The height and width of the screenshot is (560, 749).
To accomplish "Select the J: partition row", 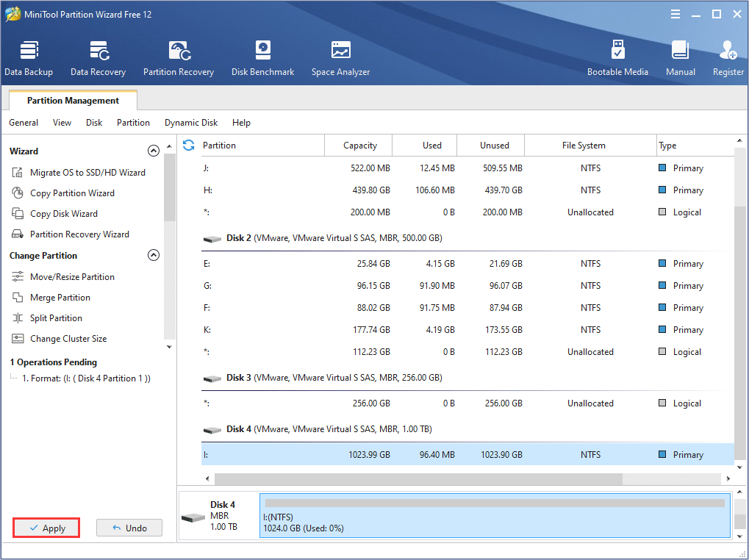I will pyautogui.click(x=467, y=168).
